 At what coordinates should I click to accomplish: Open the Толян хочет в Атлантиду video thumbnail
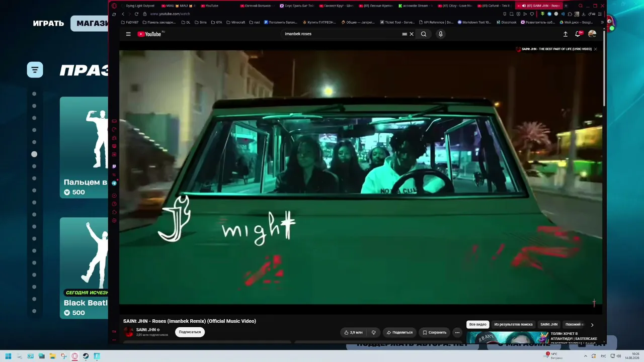pyautogui.click(x=507, y=338)
